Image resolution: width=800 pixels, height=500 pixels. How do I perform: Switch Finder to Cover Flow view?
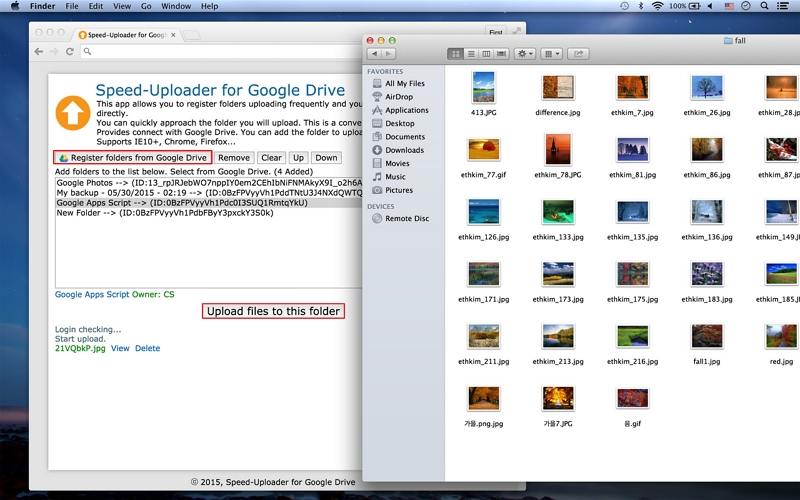coord(501,53)
